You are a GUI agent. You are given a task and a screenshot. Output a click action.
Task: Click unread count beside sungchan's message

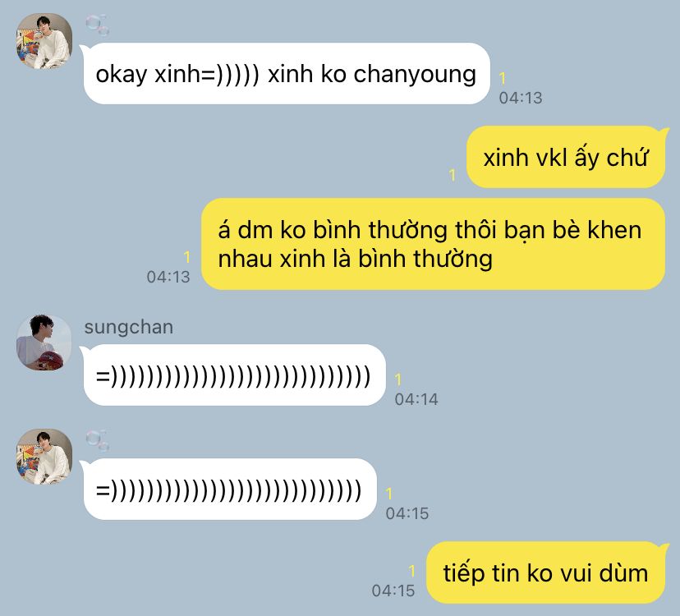coord(398,379)
